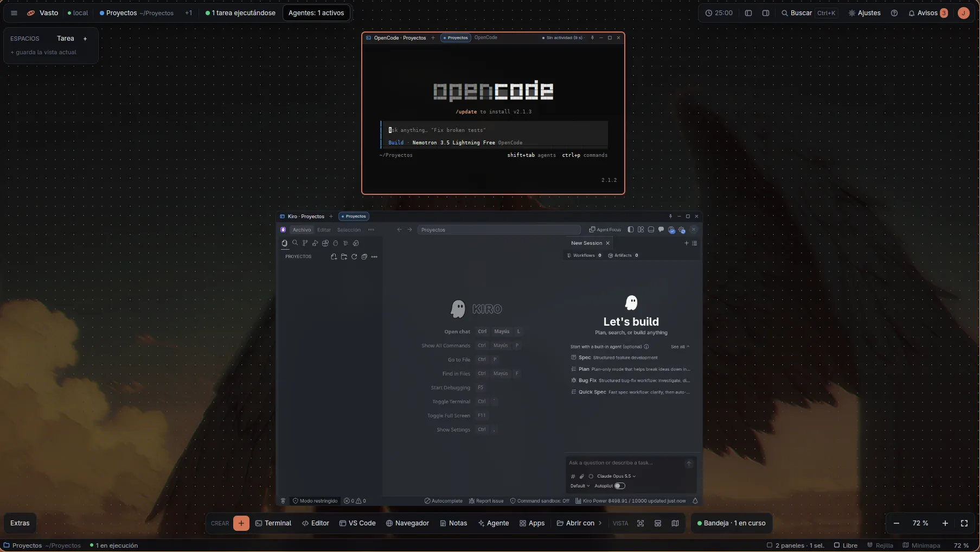
Task: Open the Claude Opus 5.5 model dropdown
Action: [616, 477]
